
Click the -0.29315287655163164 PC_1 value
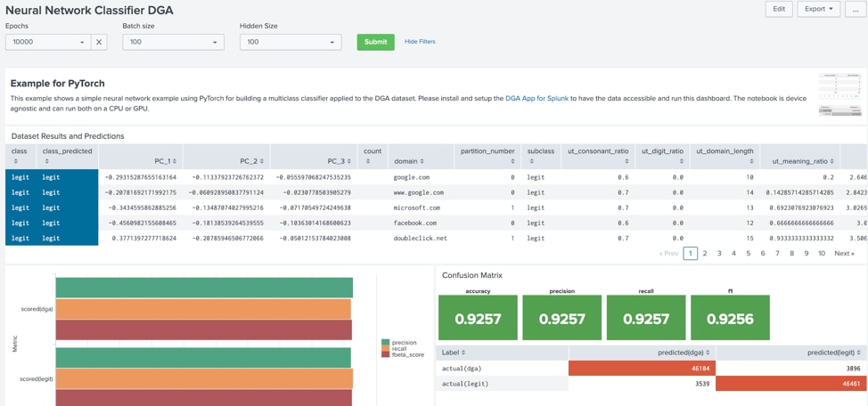[x=141, y=177]
